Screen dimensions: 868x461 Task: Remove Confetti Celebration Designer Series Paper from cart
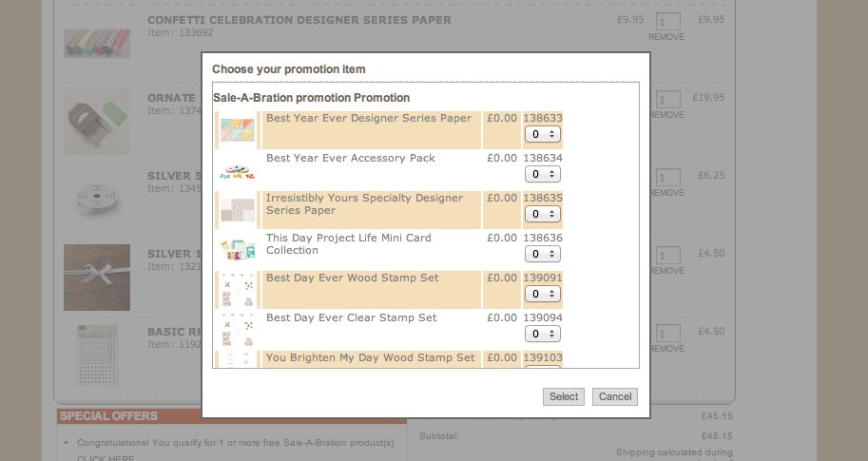(x=666, y=37)
